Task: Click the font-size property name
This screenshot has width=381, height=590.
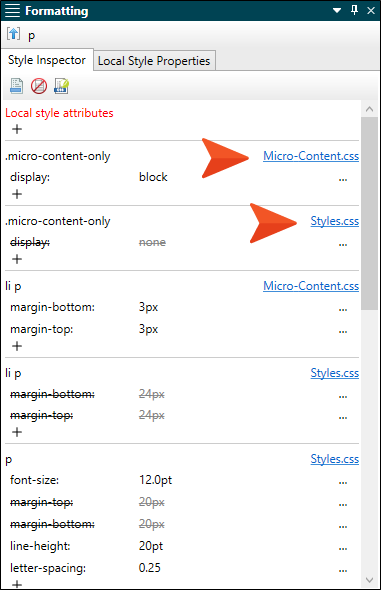Action: coord(35,481)
